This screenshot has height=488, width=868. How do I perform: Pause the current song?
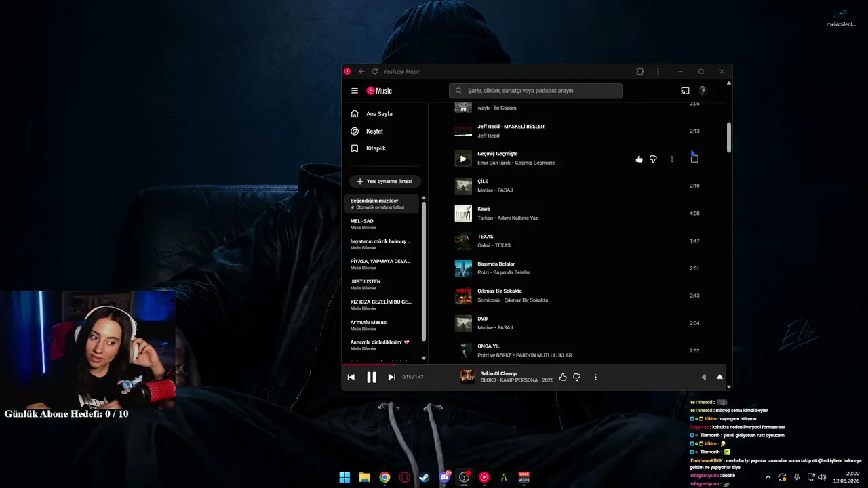coord(371,378)
